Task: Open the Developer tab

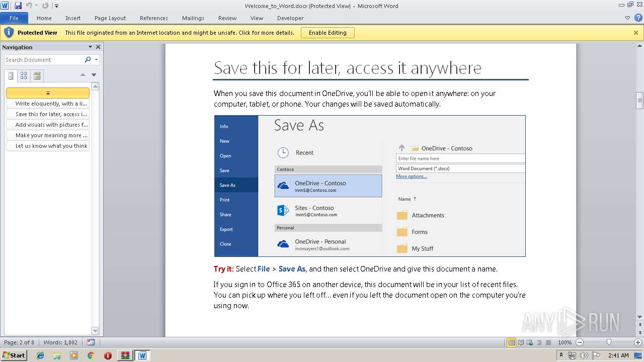Action: (290, 18)
